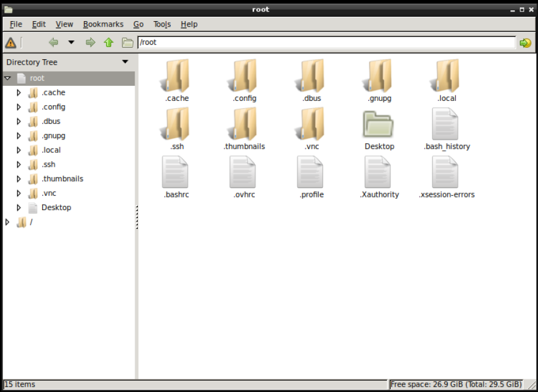
Task: Select Desktop row in the sidebar tree
Action: pos(69,208)
